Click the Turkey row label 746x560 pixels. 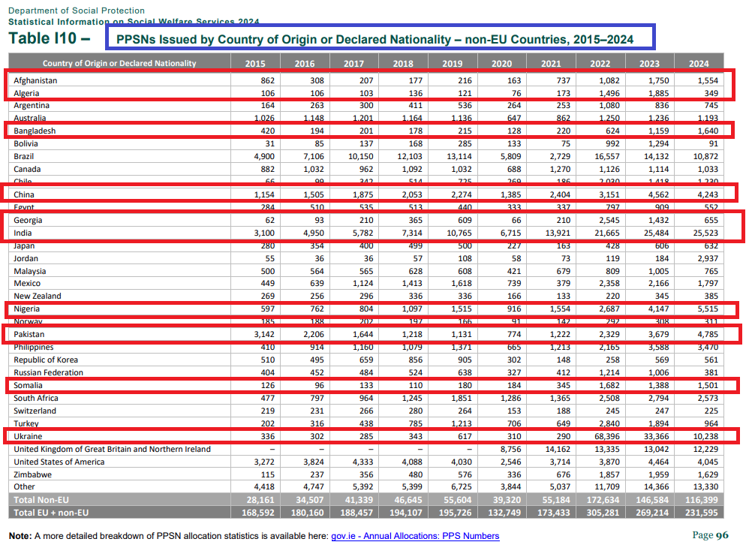[x=26, y=423]
